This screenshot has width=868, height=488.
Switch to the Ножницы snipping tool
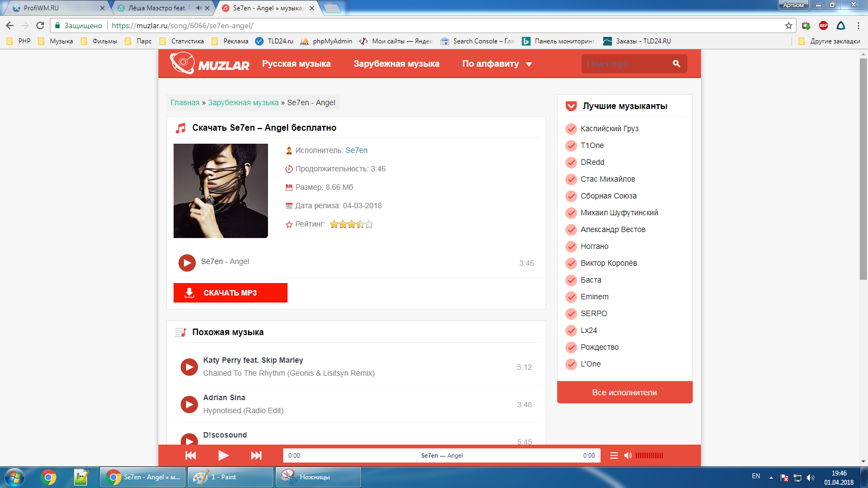[318, 477]
